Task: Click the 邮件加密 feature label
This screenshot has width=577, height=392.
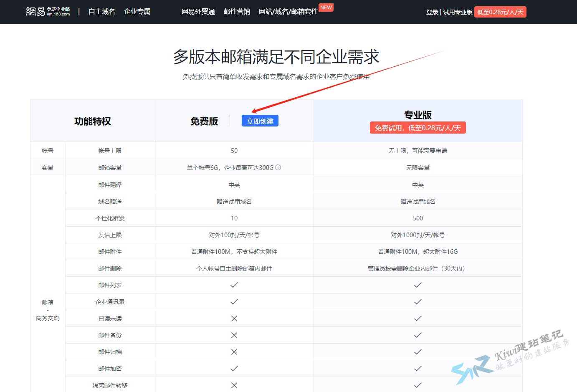Action: (110, 369)
